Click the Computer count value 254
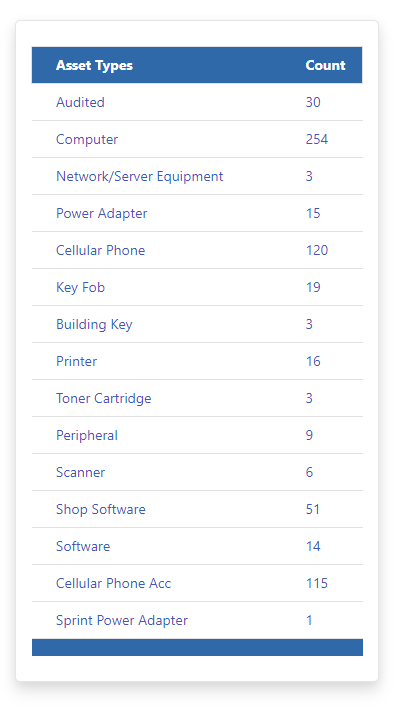 pos(317,139)
